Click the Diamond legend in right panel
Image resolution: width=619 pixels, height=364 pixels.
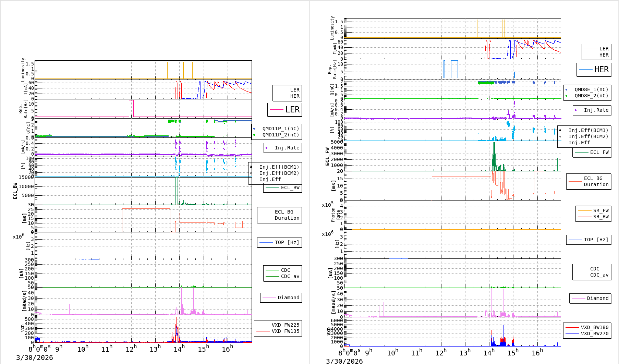pyautogui.click(x=590, y=299)
